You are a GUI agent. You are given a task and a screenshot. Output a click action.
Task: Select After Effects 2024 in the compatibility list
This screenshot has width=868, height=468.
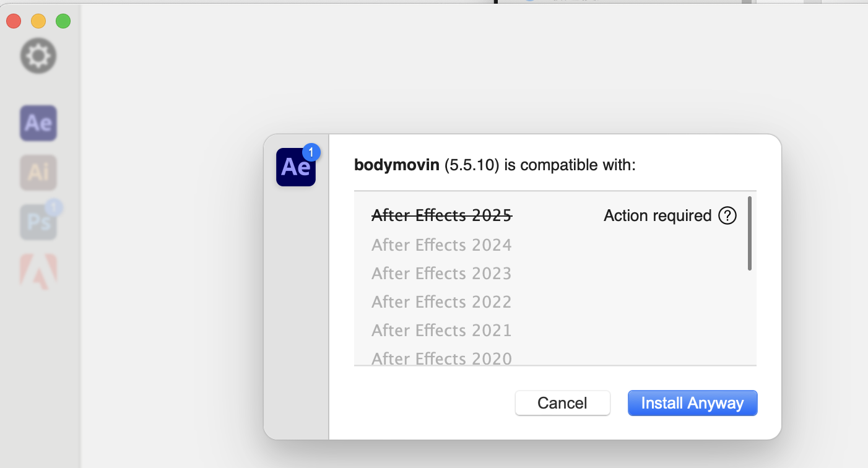click(x=441, y=245)
